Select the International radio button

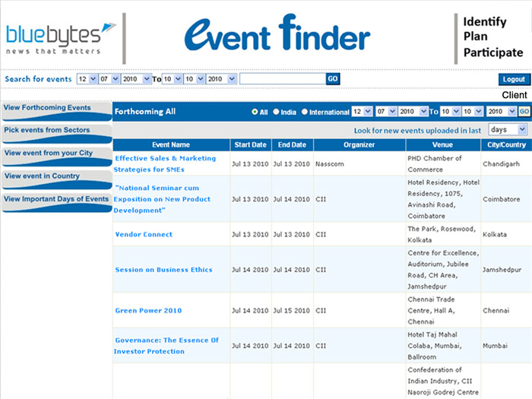tap(304, 112)
